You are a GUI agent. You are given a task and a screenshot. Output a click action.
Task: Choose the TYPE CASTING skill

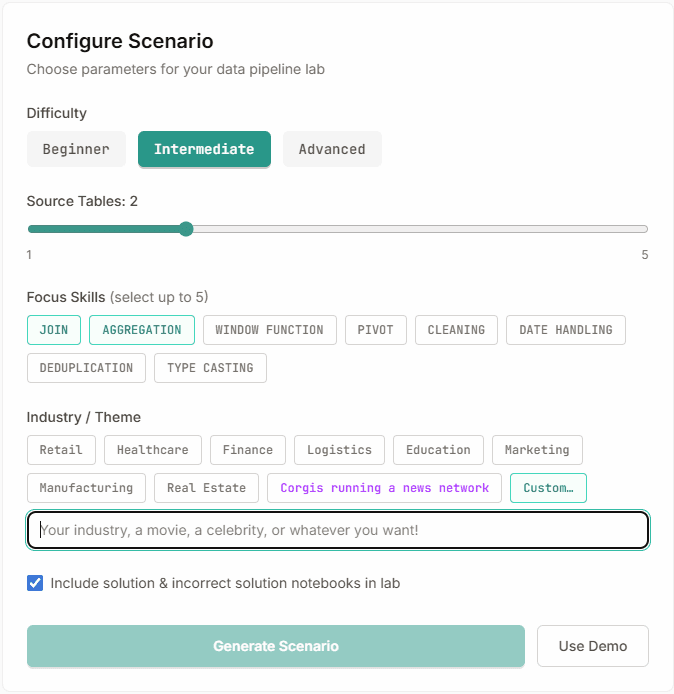click(210, 368)
